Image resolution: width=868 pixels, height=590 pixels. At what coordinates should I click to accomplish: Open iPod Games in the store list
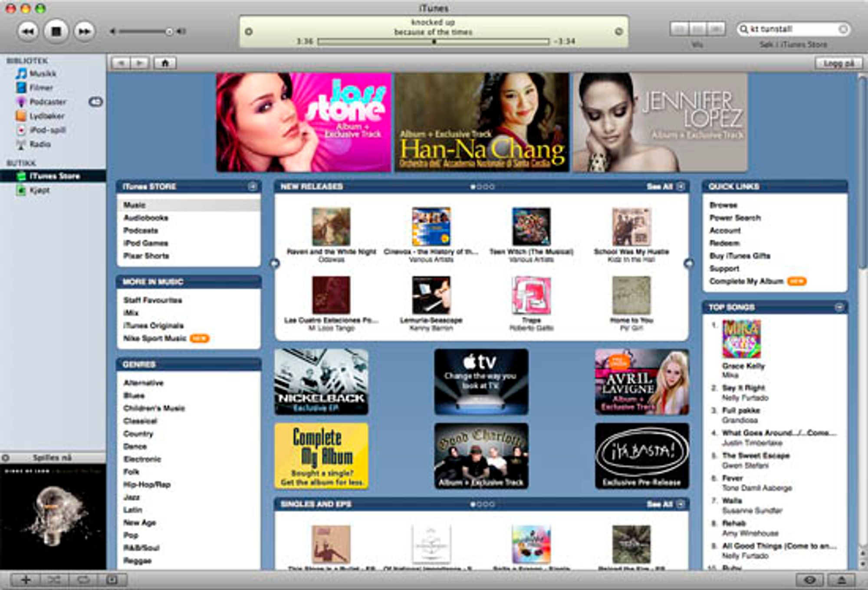pos(146,243)
